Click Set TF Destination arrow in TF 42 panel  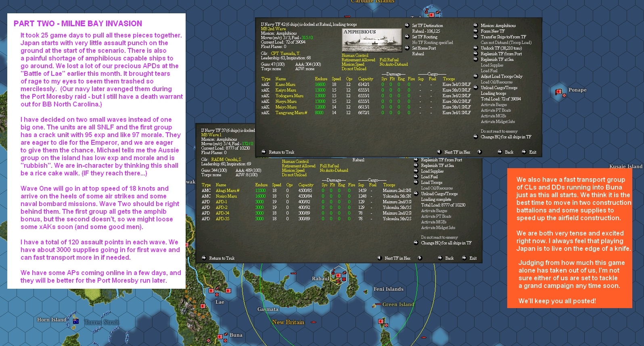[x=407, y=25]
